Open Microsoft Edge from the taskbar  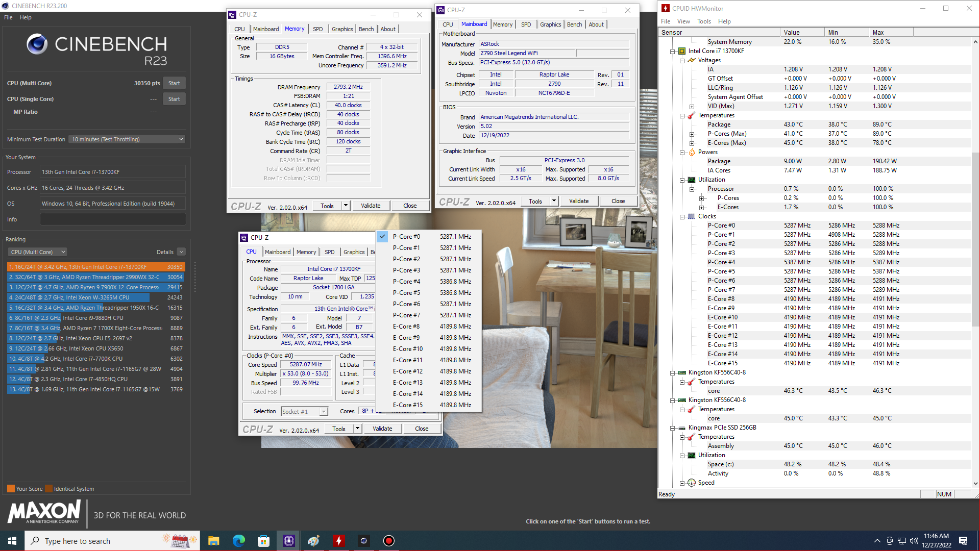(x=238, y=541)
